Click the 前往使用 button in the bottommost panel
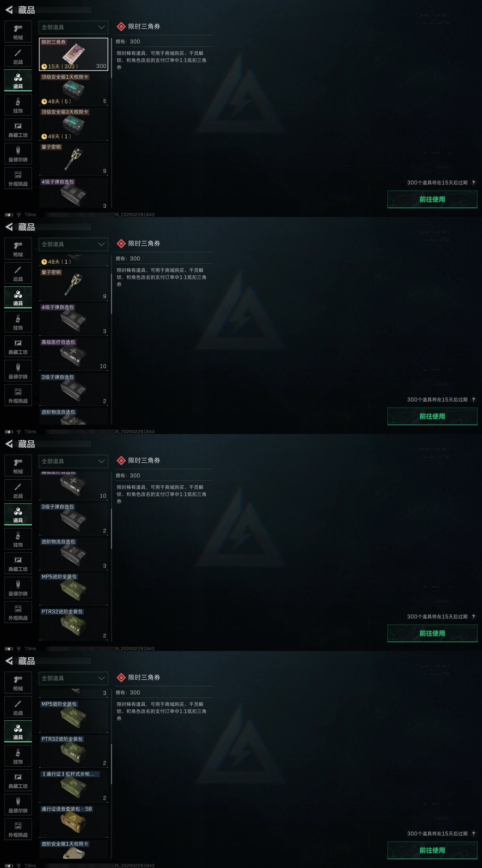Viewport: 482px width, 868px height. click(x=432, y=851)
